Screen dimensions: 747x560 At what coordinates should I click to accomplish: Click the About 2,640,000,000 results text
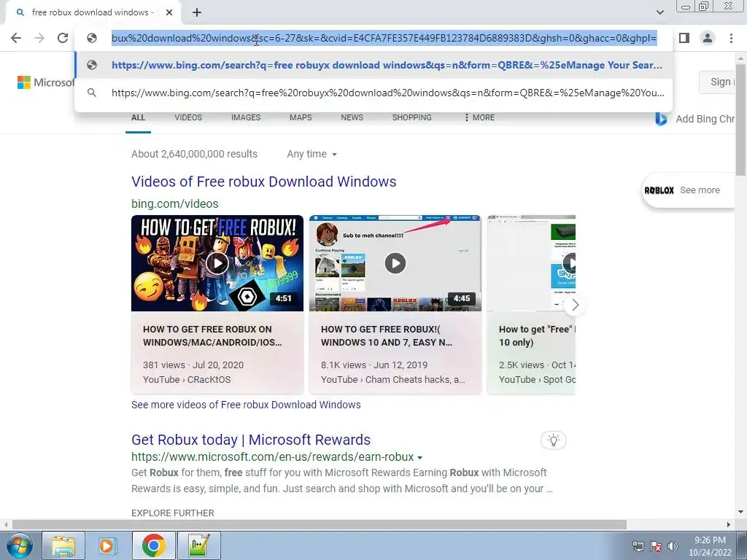tap(194, 155)
